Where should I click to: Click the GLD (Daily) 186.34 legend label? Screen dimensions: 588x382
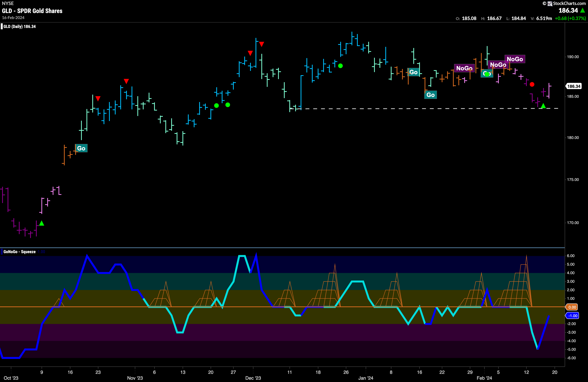19,26
